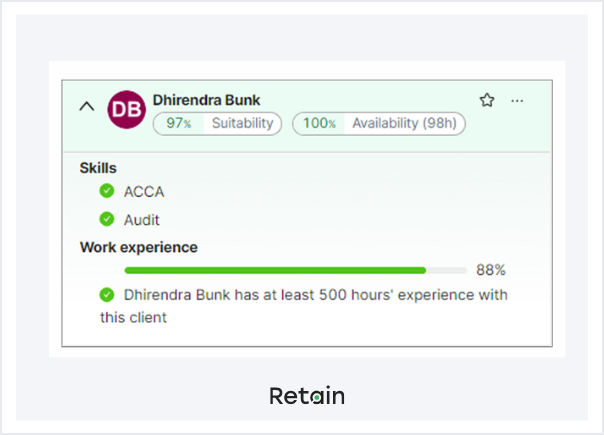Click the green check beside ACCA
Viewport: 604px width, 435px height.
[107, 191]
